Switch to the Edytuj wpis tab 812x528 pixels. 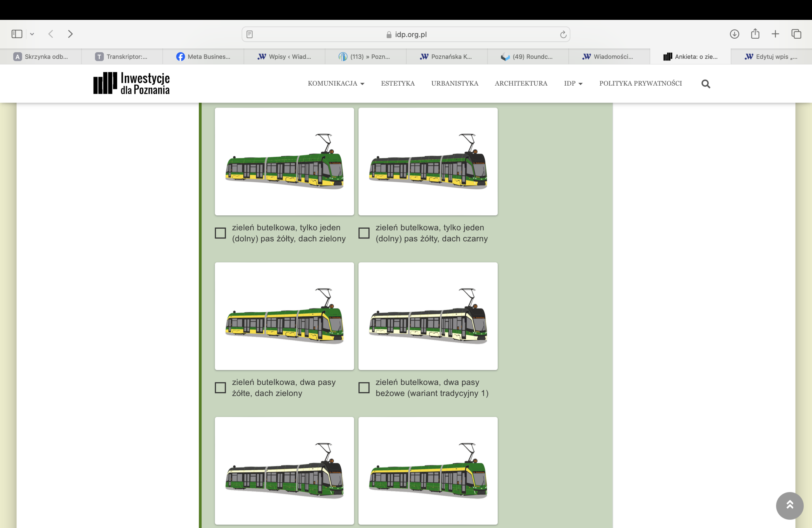click(771, 57)
